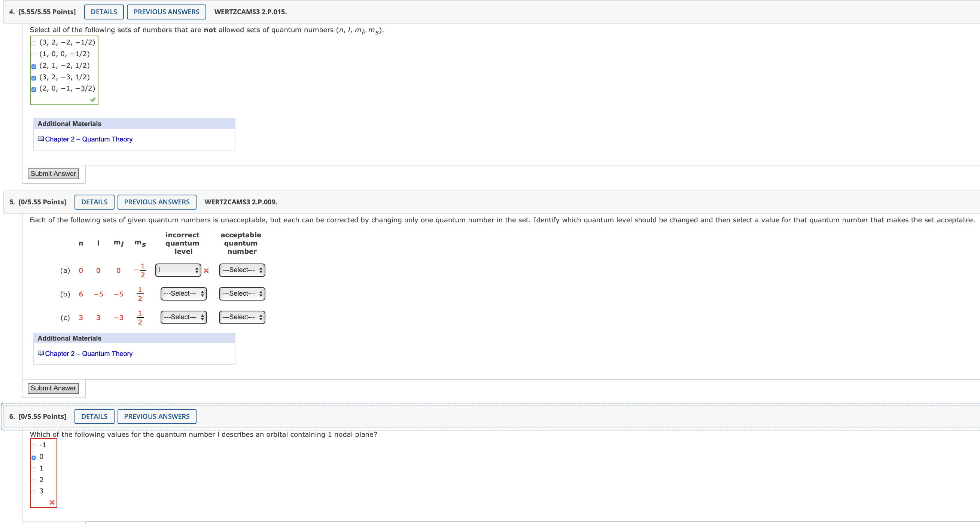Click red X mark in question 6 box
Image resolution: width=980 pixels, height=524 pixels.
[x=52, y=502]
